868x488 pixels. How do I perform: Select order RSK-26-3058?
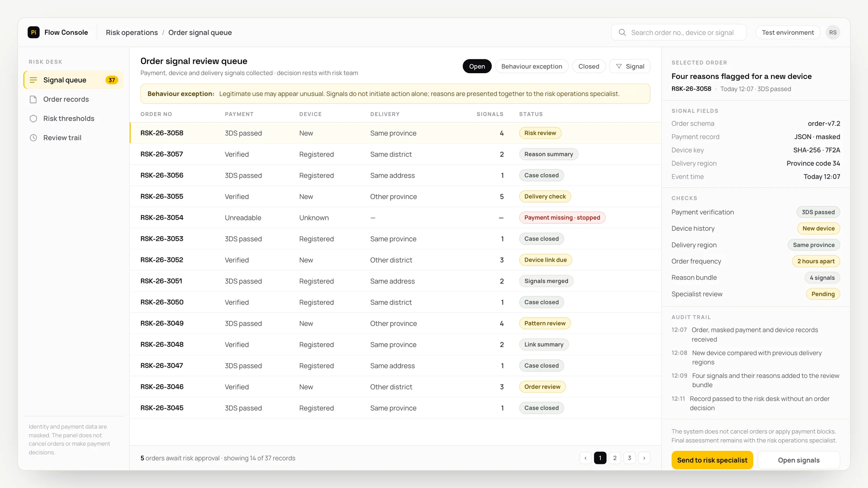click(x=395, y=133)
